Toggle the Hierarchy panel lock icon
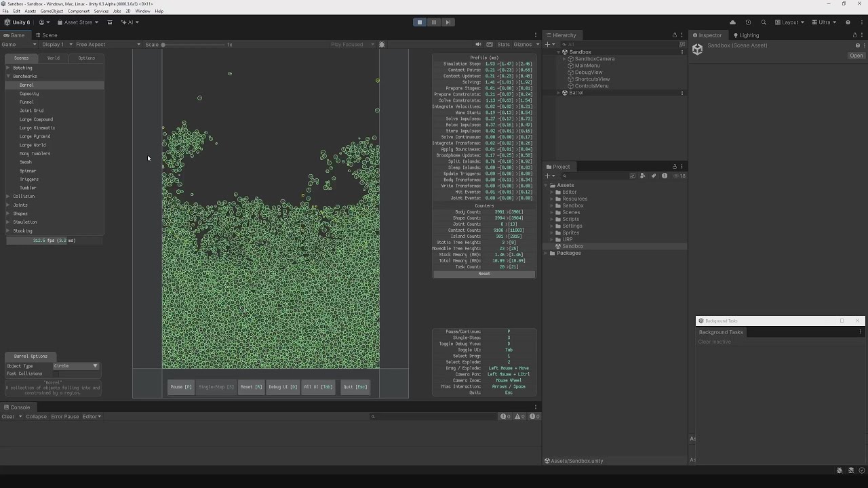Screen dimensions: 868x488 click(675, 35)
